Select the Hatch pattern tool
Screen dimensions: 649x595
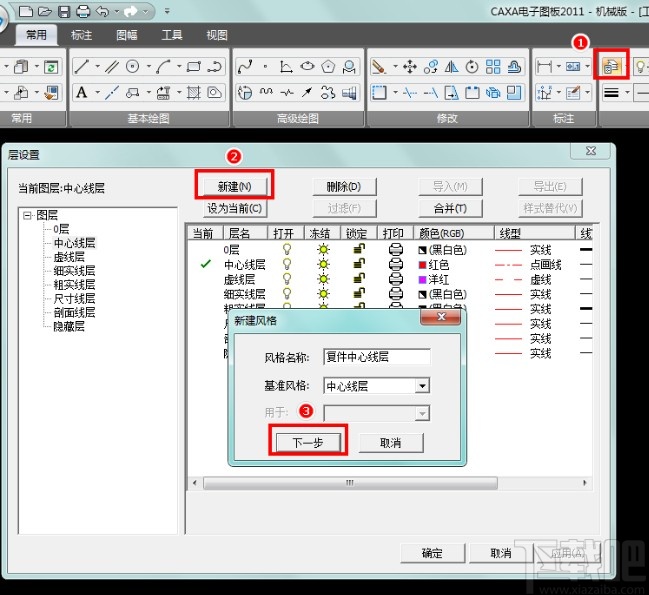tap(194, 92)
